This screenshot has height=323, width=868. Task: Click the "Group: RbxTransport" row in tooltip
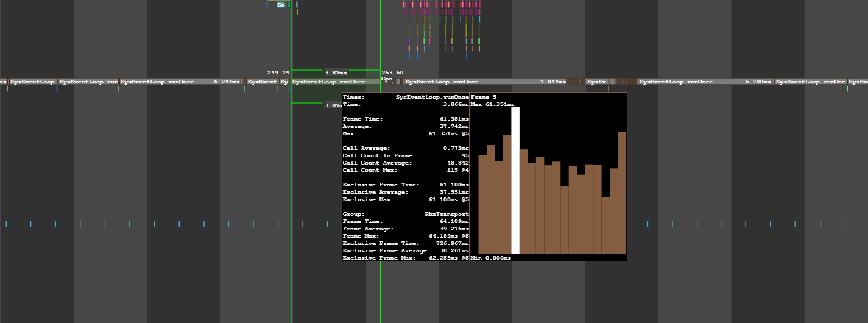(x=406, y=214)
